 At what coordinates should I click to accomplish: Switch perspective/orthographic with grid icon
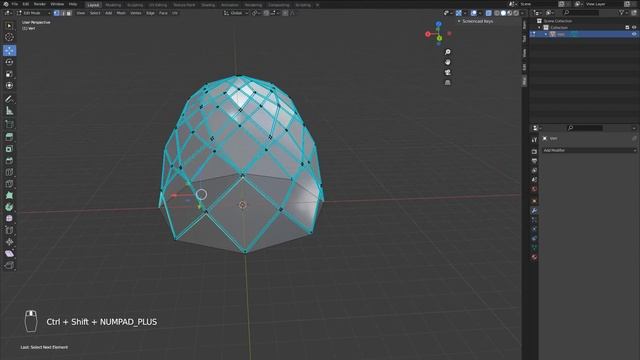[x=448, y=82]
